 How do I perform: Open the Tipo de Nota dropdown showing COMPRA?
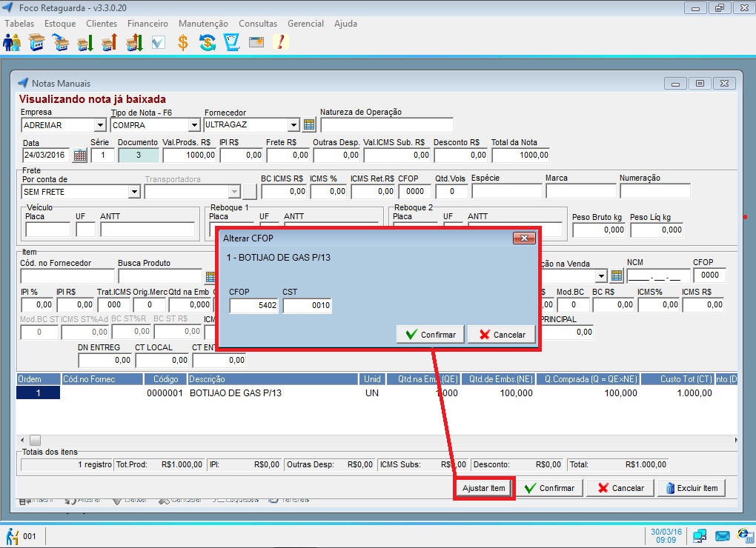click(x=194, y=125)
